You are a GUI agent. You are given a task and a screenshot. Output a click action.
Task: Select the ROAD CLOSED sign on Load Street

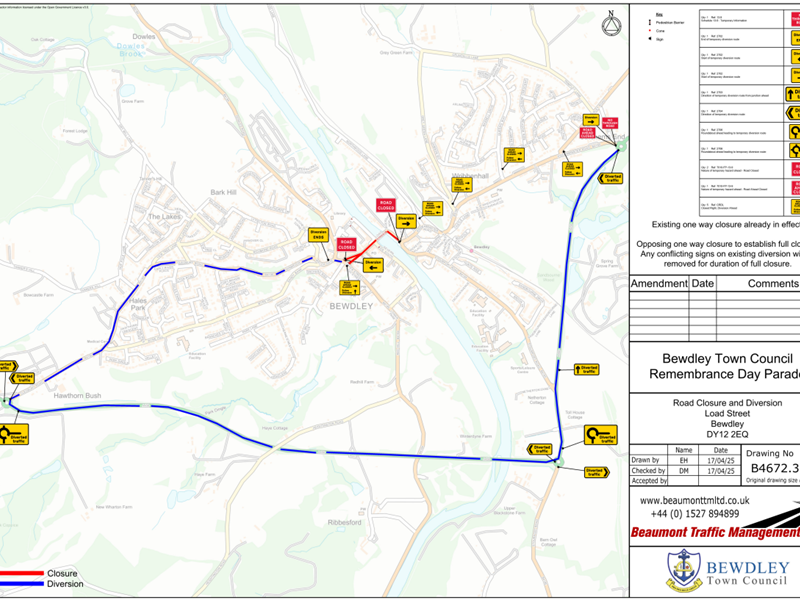pos(346,244)
